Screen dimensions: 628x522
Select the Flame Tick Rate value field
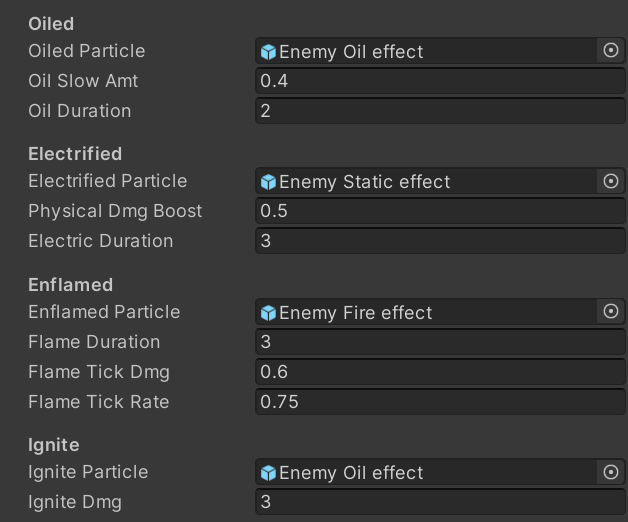click(x=440, y=402)
